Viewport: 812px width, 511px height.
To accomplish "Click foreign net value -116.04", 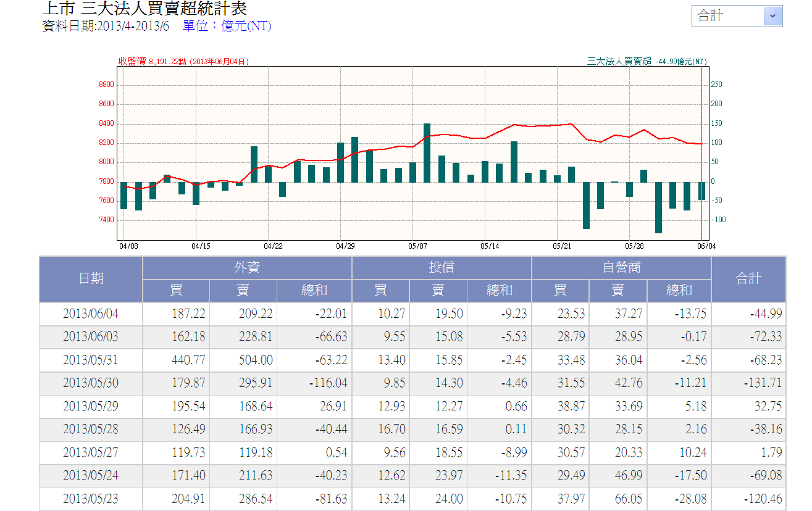I will [328, 383].
